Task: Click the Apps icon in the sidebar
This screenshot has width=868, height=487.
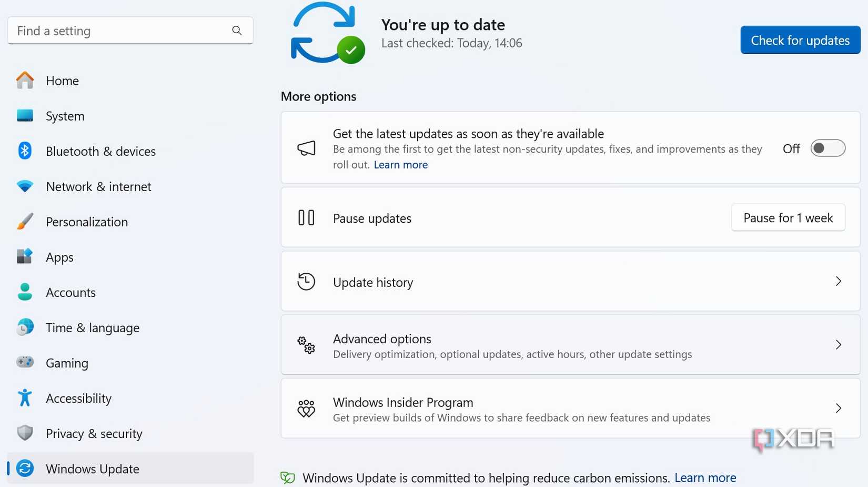Action: tap(25, 256)
